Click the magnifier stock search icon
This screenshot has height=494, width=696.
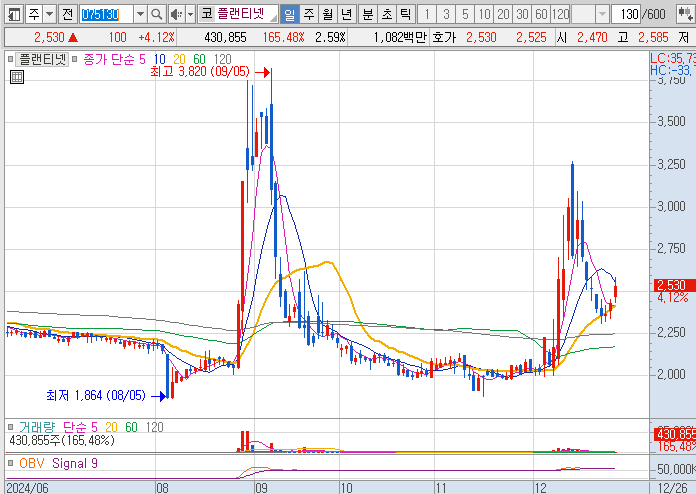[157, 15]
